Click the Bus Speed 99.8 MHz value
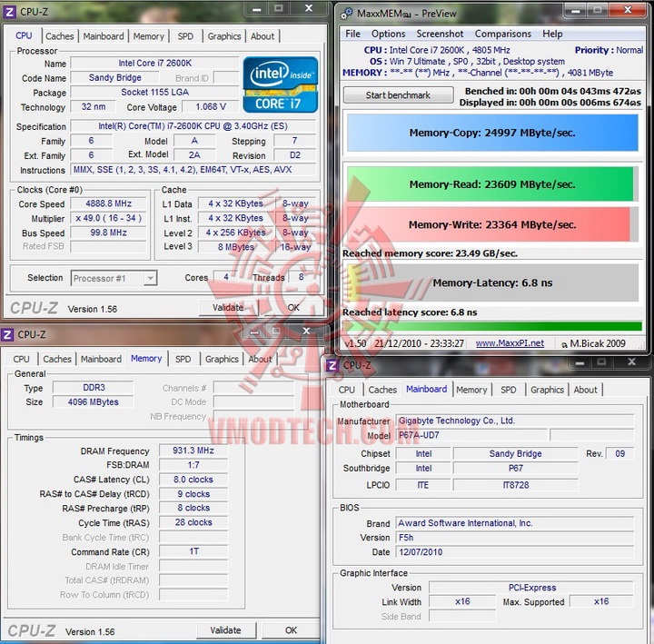 point(108,233)
